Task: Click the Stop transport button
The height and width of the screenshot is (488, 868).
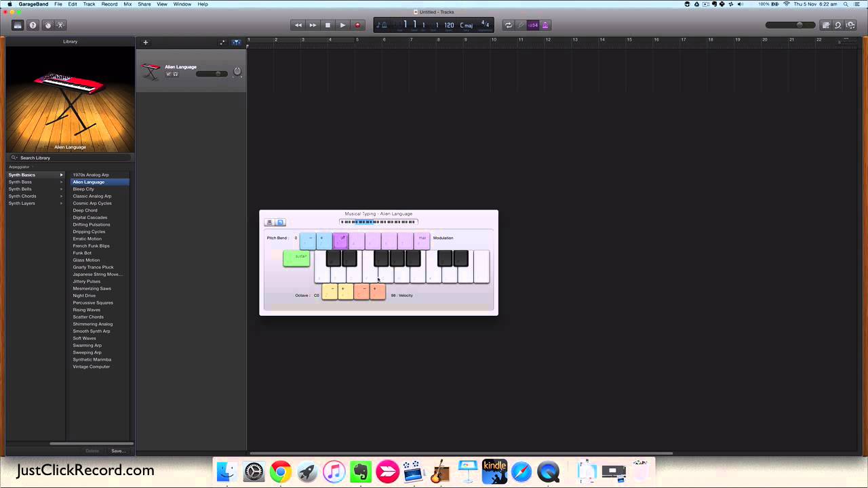Action: point(328,25)
